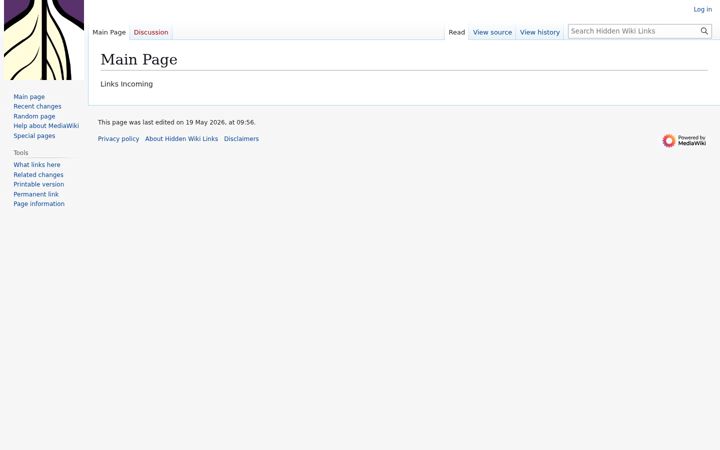Open Printable version link
720x450 pixels.
[39, 185]
